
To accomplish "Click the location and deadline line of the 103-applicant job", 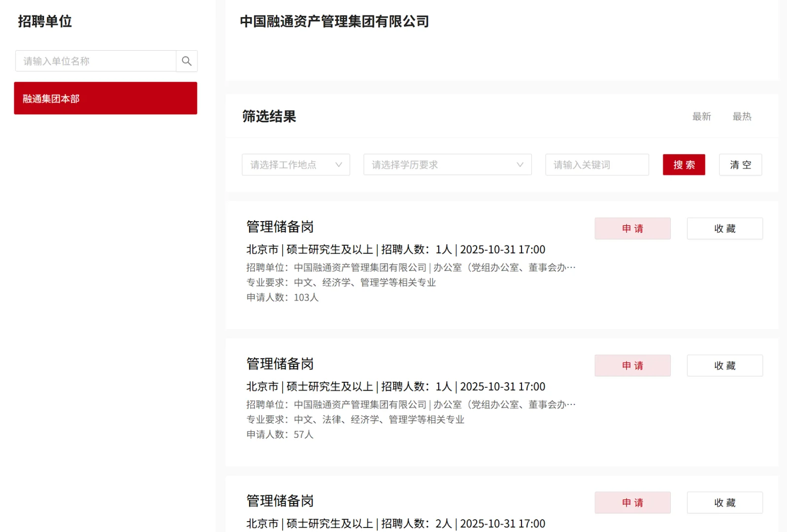I will coord(395,249).
